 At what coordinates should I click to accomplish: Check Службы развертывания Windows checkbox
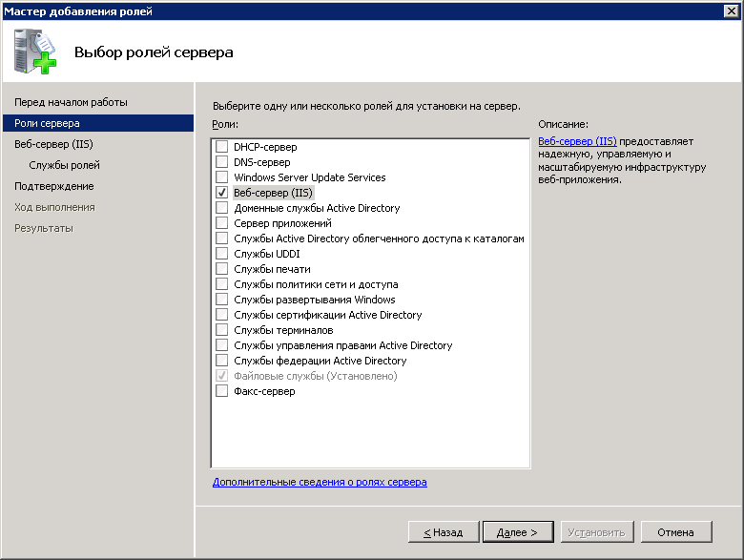coord(221,300)
